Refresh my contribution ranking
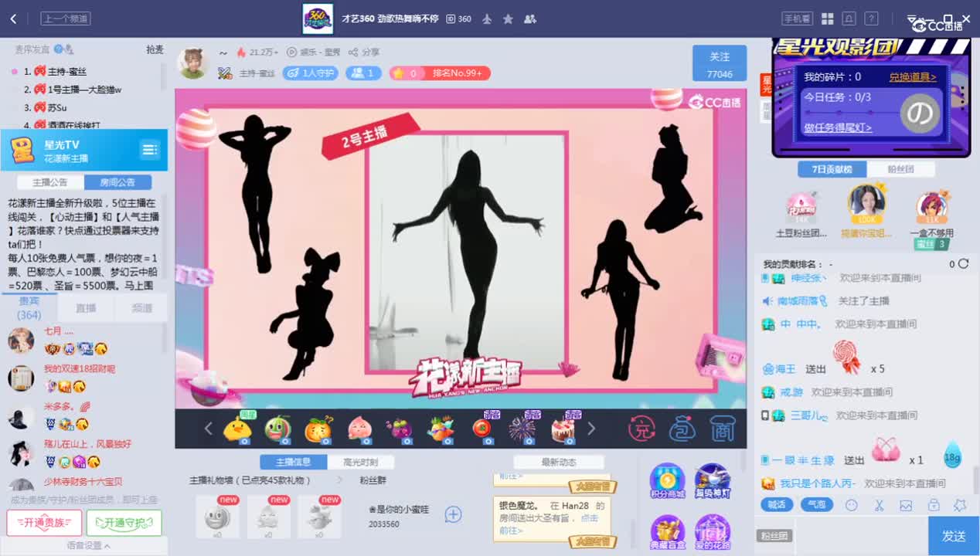Image resolution: width=980 pixels, height=556 pixels. coord(963,264)
